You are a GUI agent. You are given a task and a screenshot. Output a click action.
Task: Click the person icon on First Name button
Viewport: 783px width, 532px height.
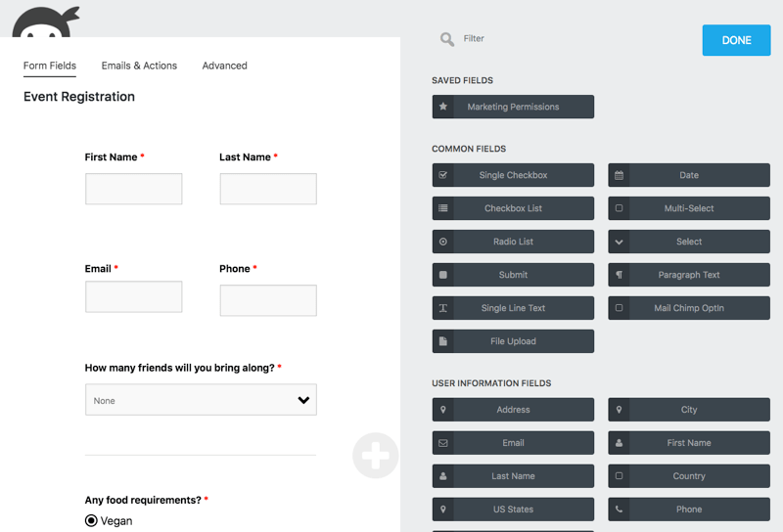[619, 443]
